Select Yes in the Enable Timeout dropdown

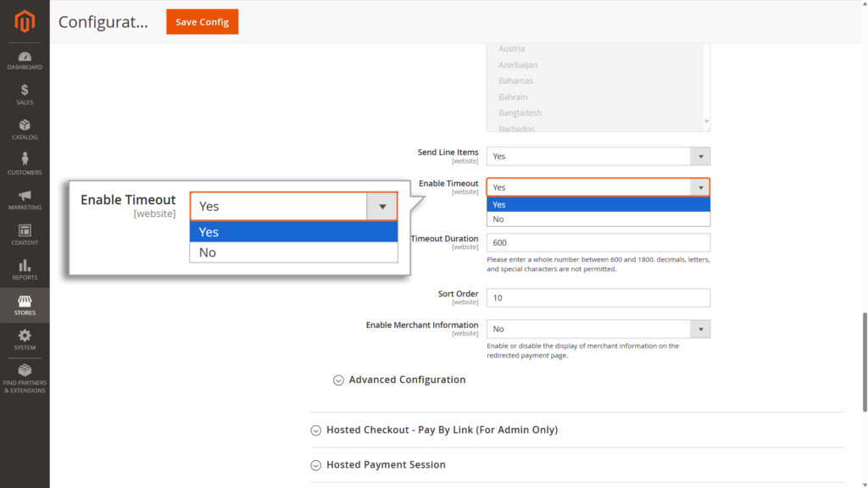[598, 204]
